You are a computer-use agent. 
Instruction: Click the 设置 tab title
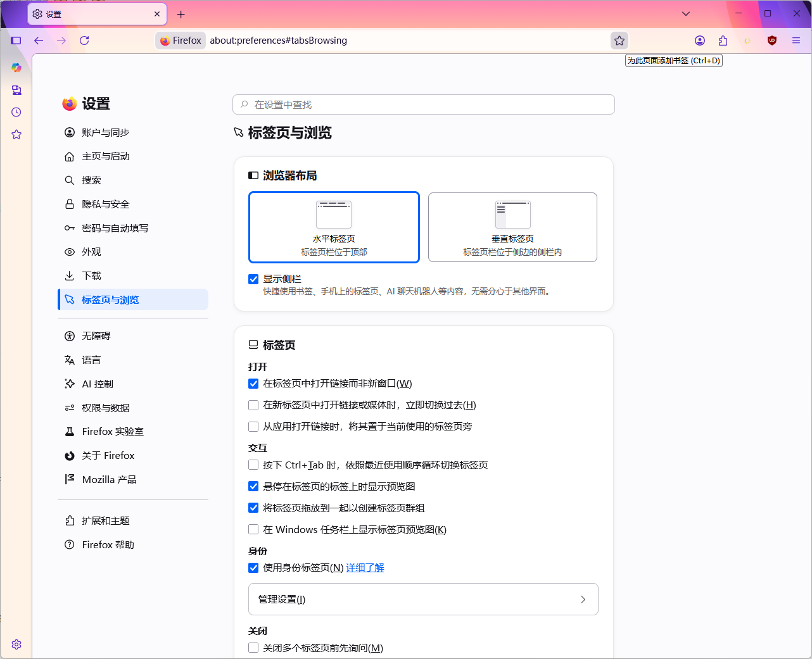coord(54,14)
